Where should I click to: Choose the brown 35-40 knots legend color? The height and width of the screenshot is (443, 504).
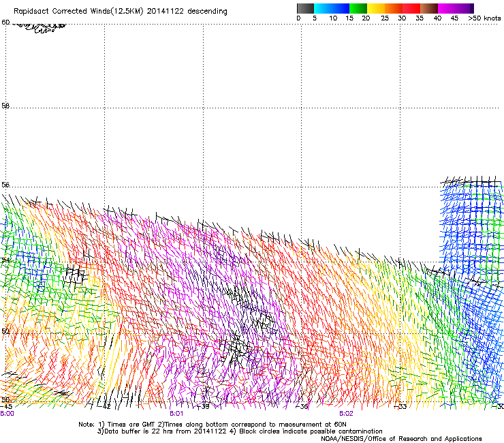coord(429,8)
